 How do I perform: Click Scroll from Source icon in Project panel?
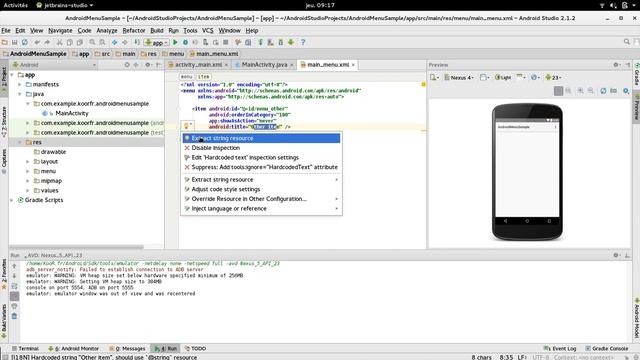tap(127, 64)
